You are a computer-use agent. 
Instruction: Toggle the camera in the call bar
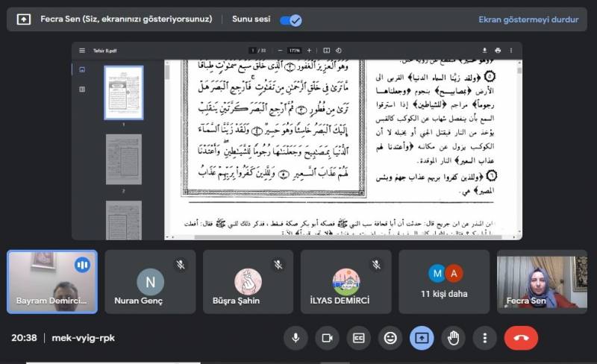(327, 338)
